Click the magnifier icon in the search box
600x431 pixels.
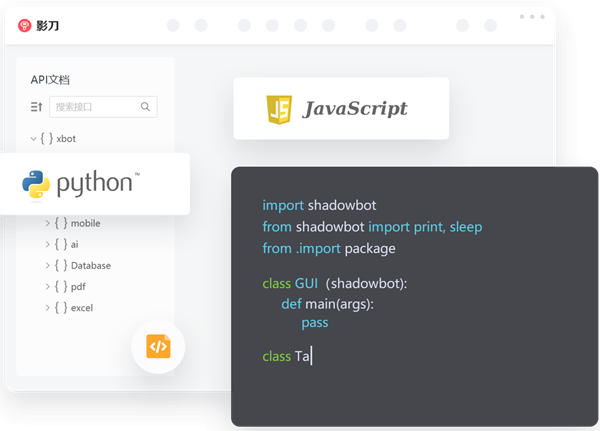click(145, 106)
